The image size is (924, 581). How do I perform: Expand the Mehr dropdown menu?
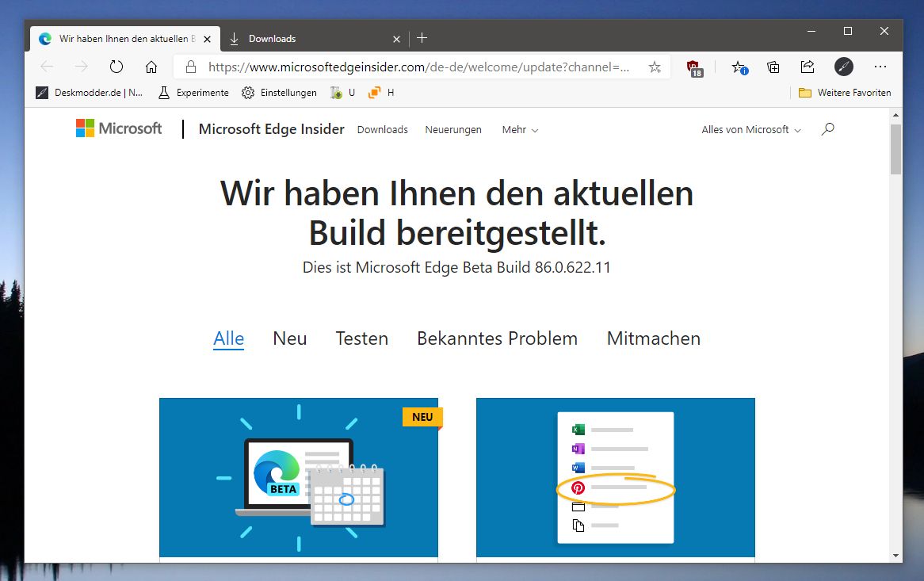click(x=520, y=130)
